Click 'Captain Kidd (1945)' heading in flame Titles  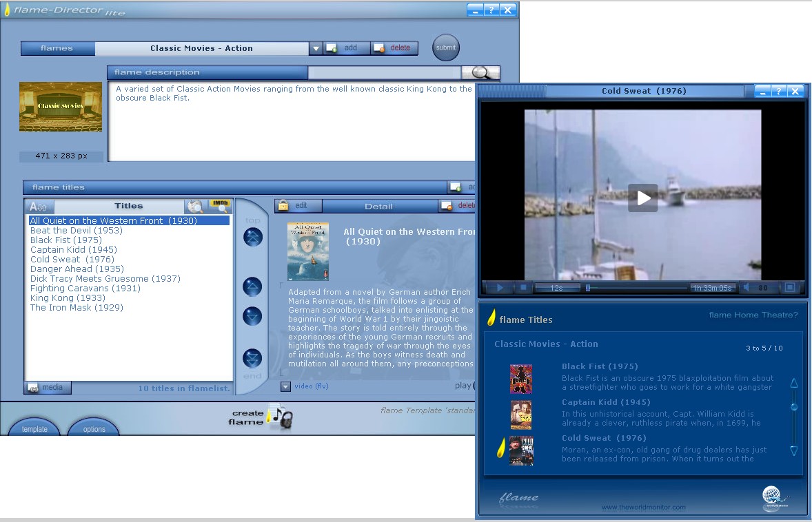(606, 402)
